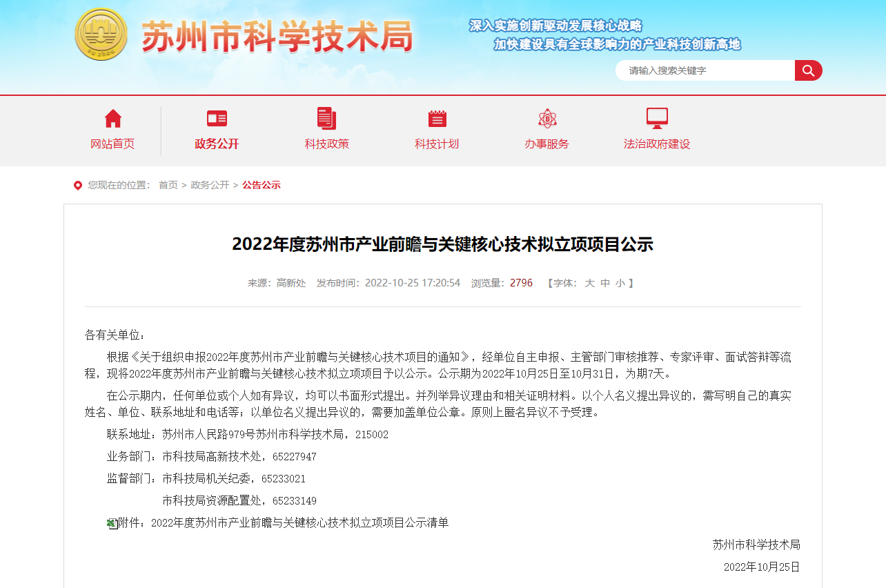Image resolution: width=886 pixels, height=588 pixels.
Task: Click the Suzhou city emblem logo
Action: click(101, 34)
